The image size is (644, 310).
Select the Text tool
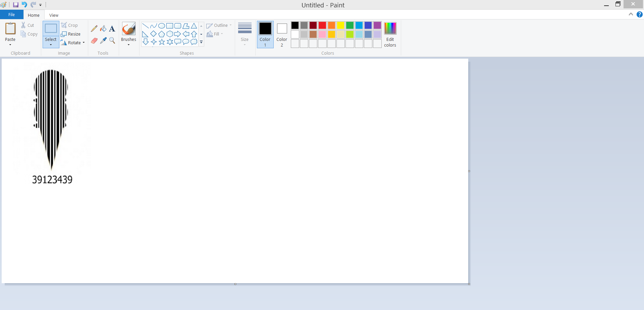tap(112, 29)
